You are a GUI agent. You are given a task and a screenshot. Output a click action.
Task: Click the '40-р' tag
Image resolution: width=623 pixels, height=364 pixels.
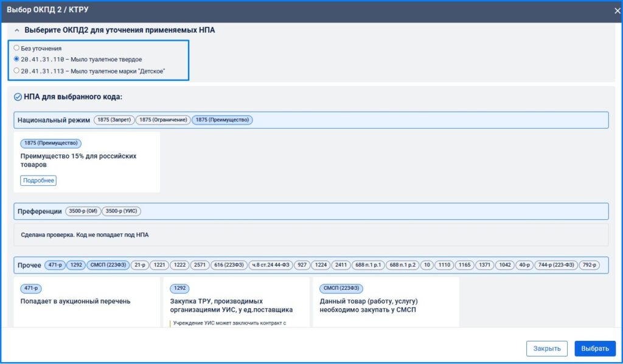tap(524, 265)
